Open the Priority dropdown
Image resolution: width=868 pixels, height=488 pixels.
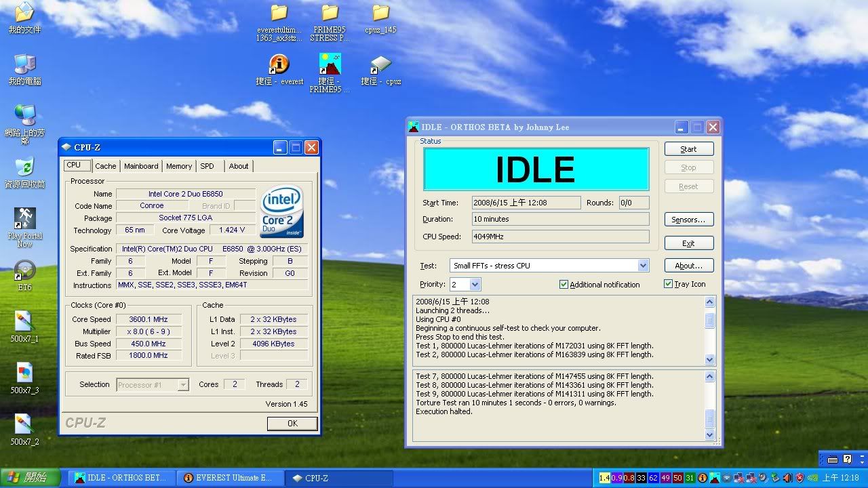tap(475, 285)
